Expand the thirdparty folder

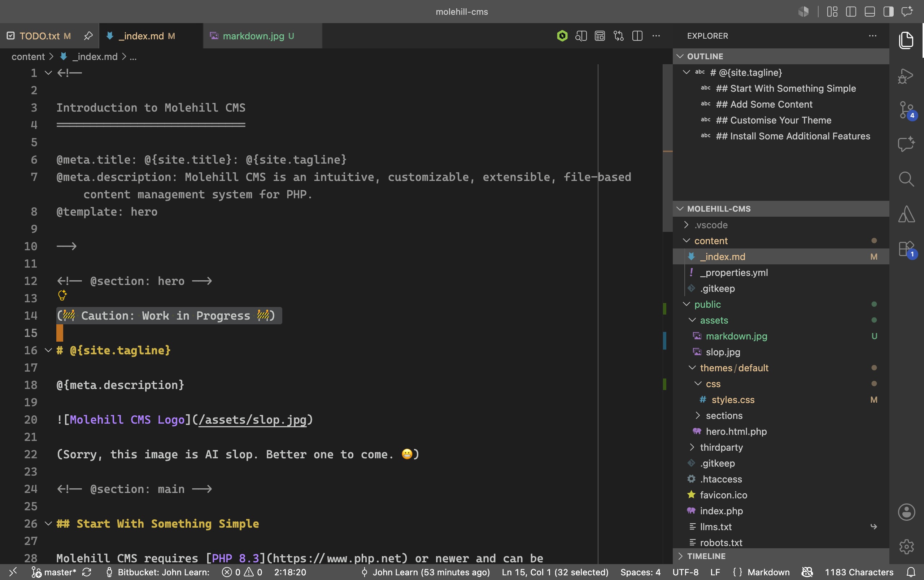pyautogui.click(x=692, y=447)
